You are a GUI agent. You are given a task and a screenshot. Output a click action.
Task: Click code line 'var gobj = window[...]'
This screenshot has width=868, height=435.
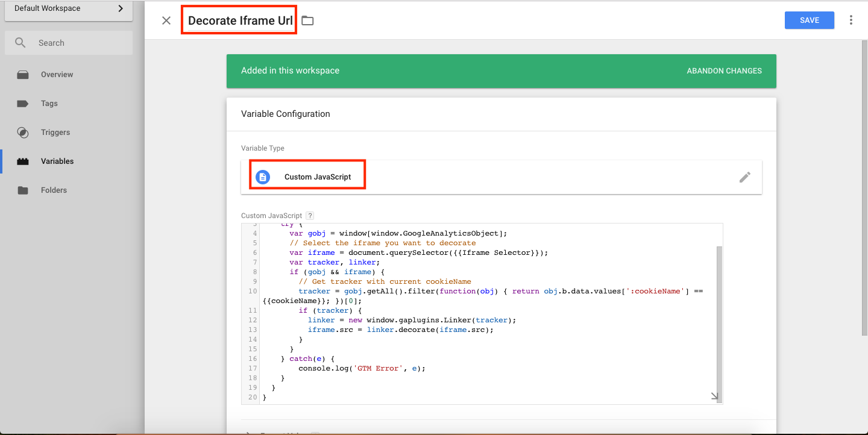[x=398, y=233]
